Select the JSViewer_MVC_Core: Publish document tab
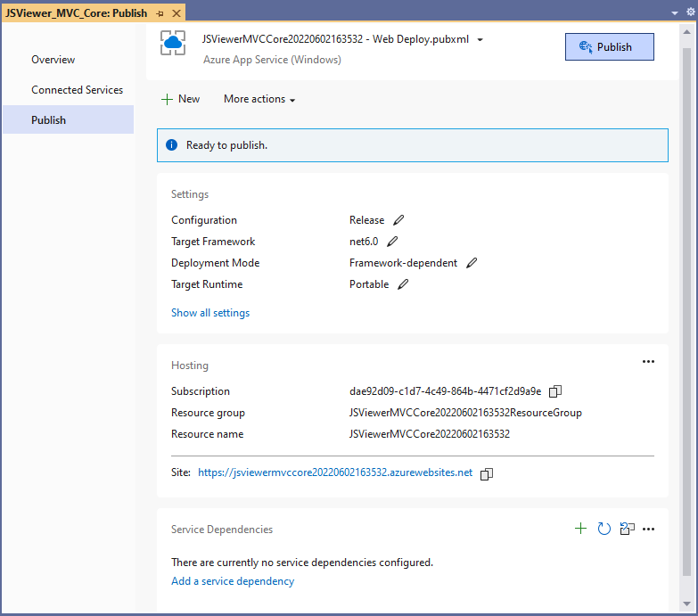 76,13
